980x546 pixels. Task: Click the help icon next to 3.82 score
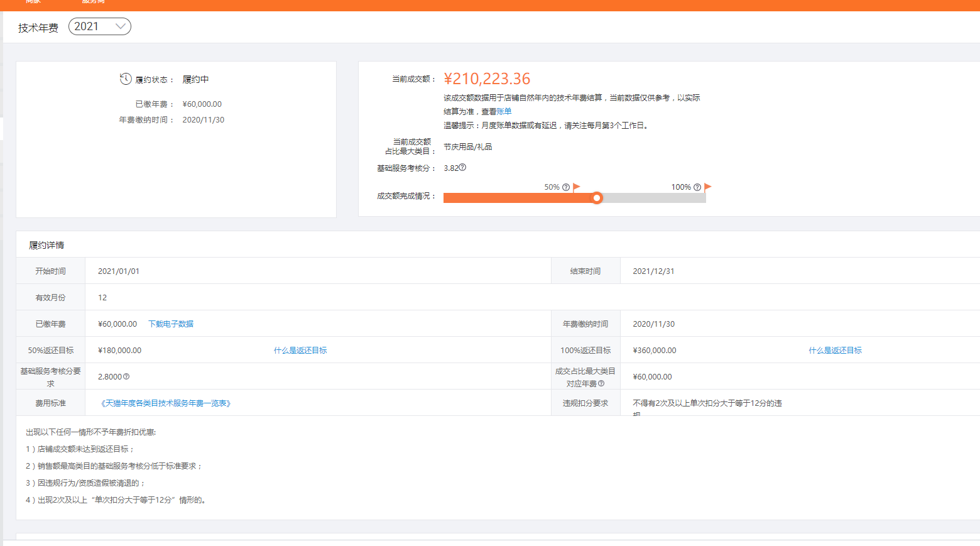click(463, 168)
